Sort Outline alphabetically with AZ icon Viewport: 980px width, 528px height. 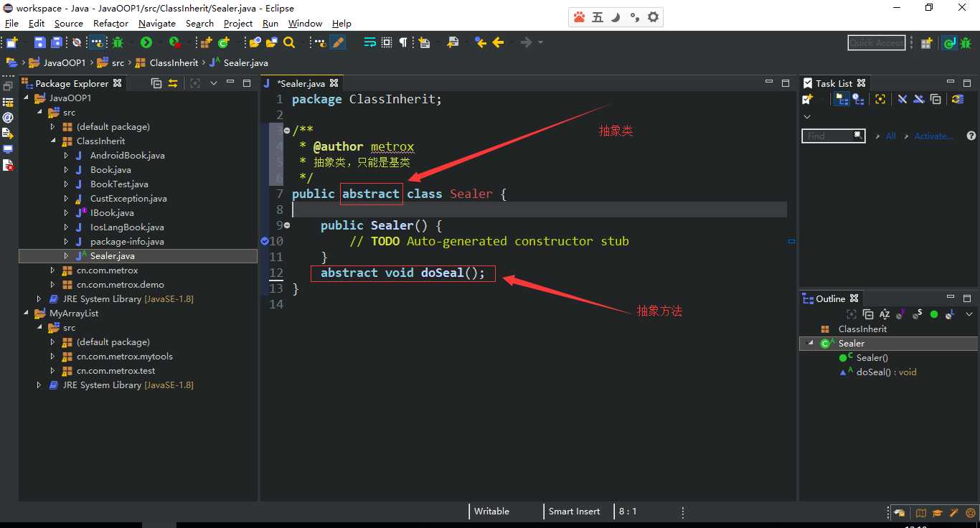pyautogui.click(x=885, y=314)
